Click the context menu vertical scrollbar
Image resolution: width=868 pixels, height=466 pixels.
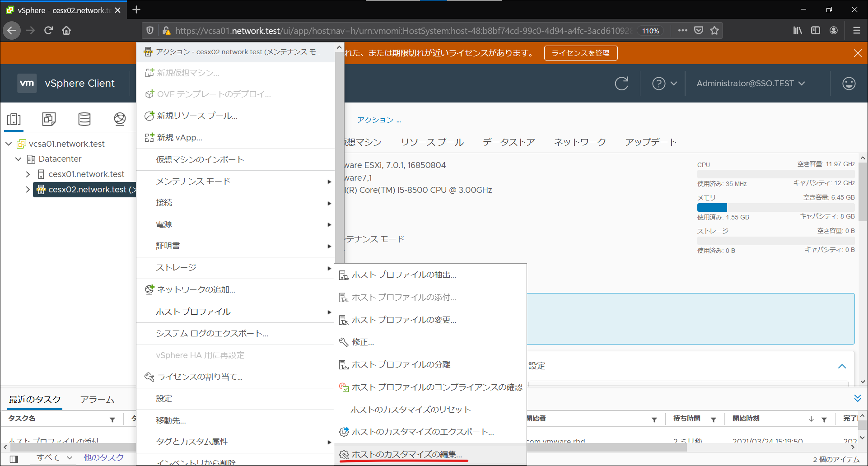[339, 158]
